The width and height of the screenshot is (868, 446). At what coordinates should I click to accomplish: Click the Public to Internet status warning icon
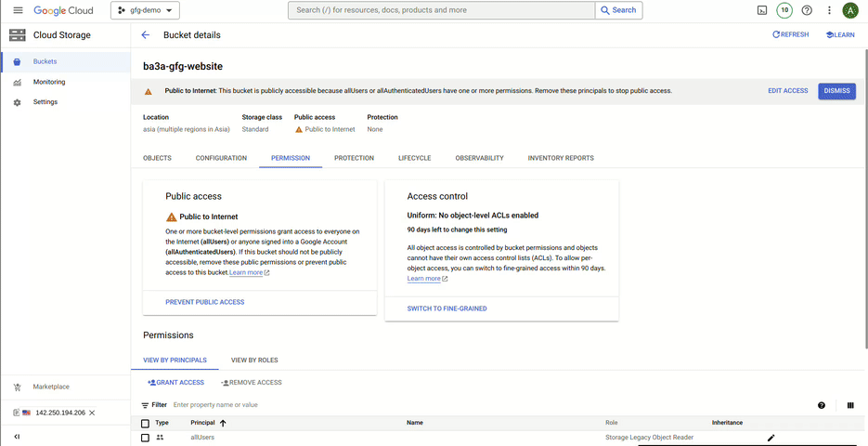click(x=299, y=129)
